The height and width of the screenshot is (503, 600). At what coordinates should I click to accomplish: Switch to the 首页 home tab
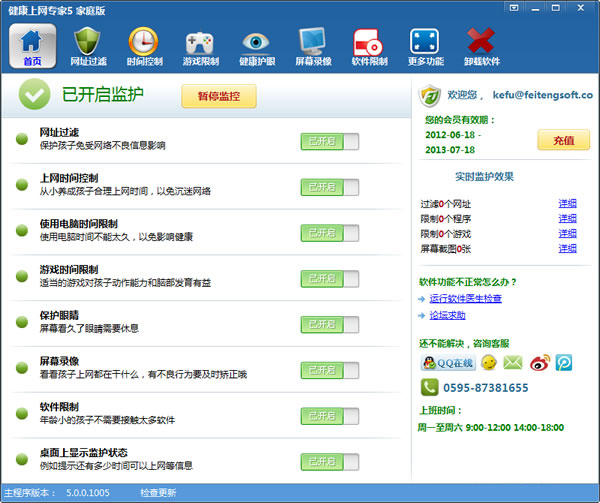click(x=32, y=47)
